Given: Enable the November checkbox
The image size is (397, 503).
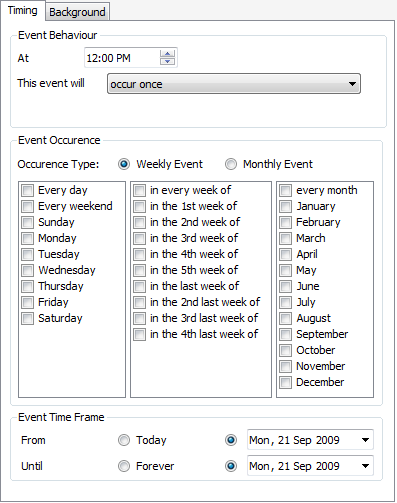Looking at the screenshot, I should 286,367.
